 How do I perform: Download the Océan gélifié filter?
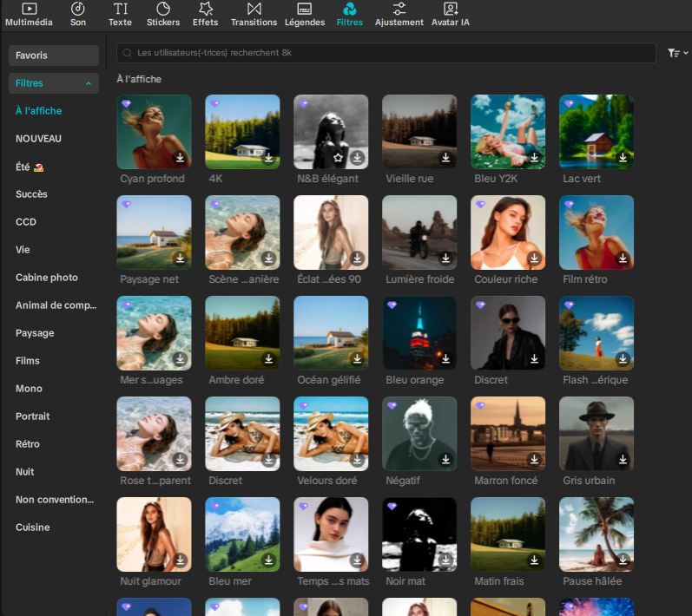coord(358,359)
